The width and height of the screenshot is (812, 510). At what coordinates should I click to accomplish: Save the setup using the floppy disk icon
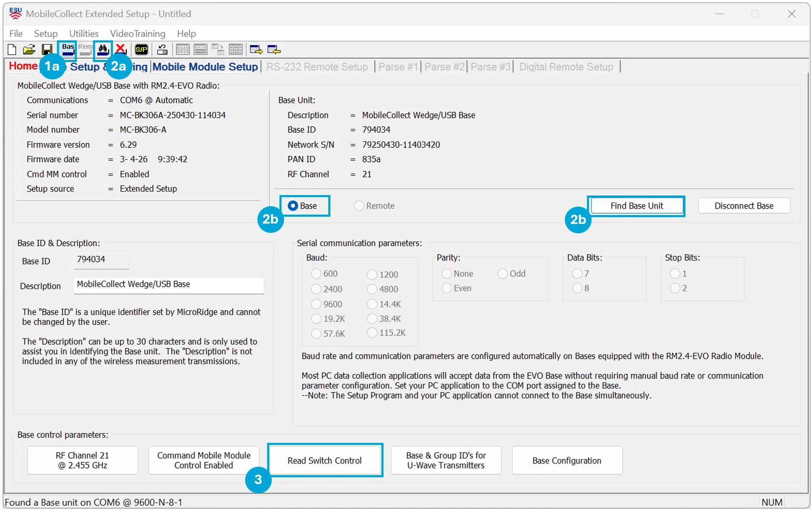pos(47,50)
